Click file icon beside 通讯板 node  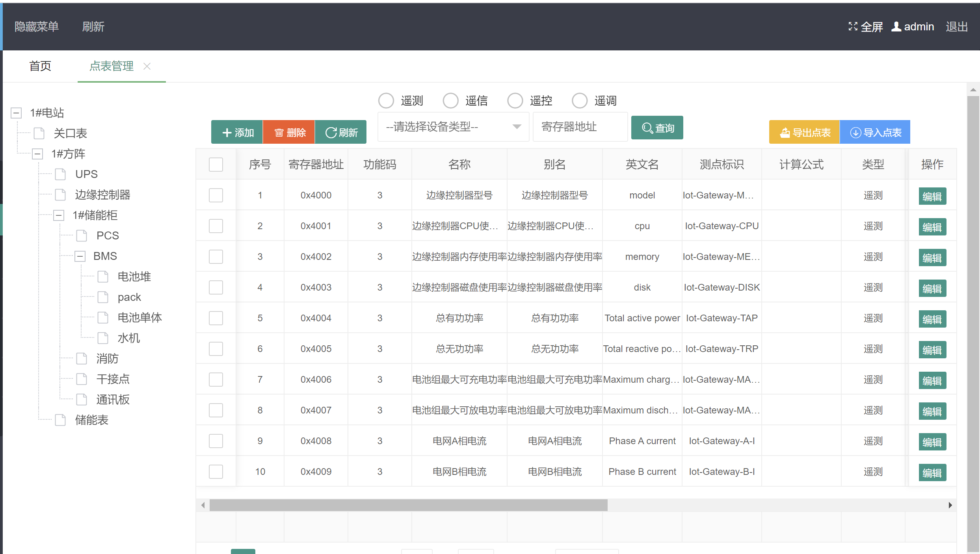[82, 399]
